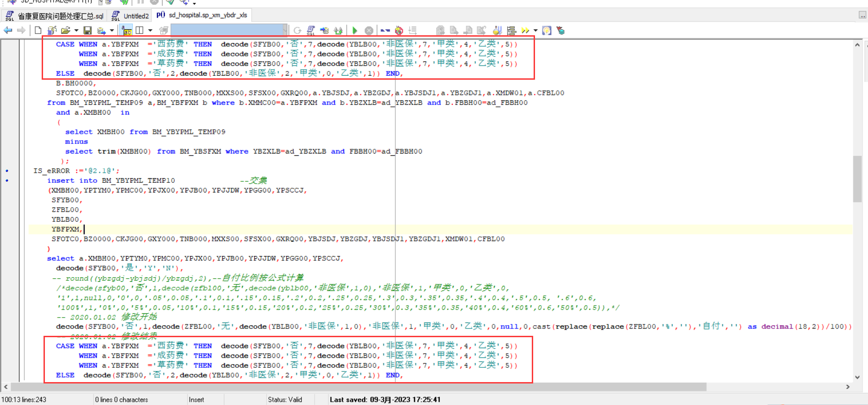Switch to 省康复医院问题处理汇总.sql tab
Screen dimensions: 868x405
[x=55, y=16]
